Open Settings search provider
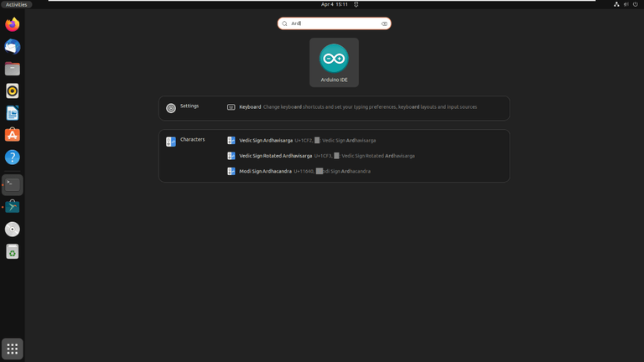 171,108
